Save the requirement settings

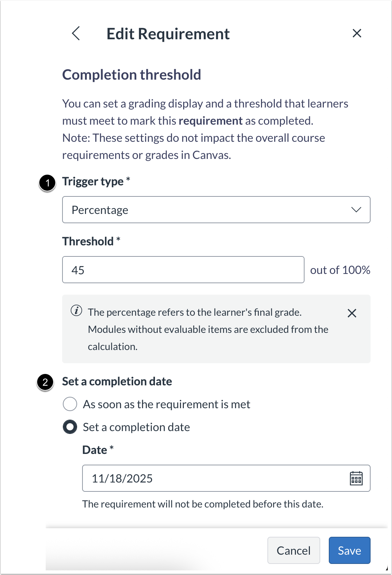pos(349,550)
